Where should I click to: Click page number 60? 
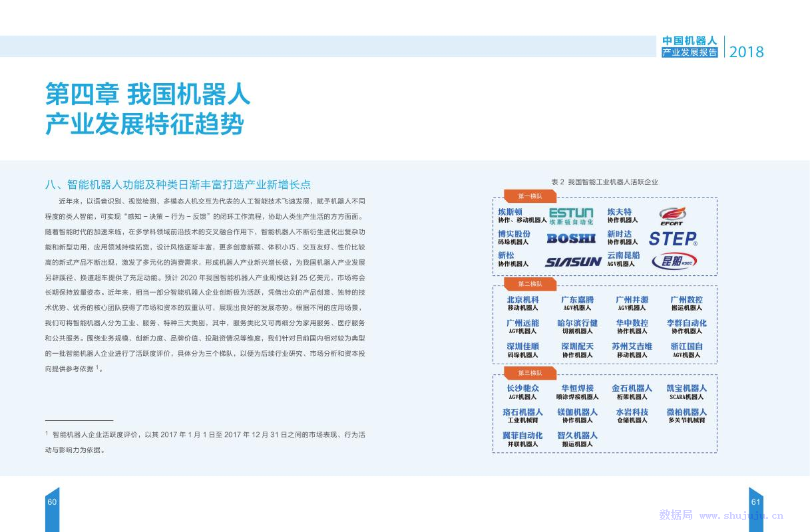pos(52,501)
